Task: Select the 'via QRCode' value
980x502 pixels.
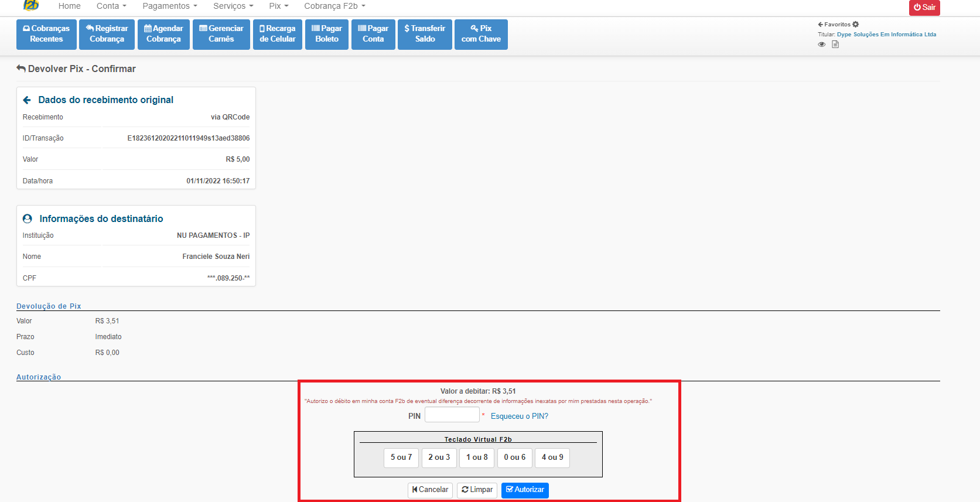Action: [230, 117]
